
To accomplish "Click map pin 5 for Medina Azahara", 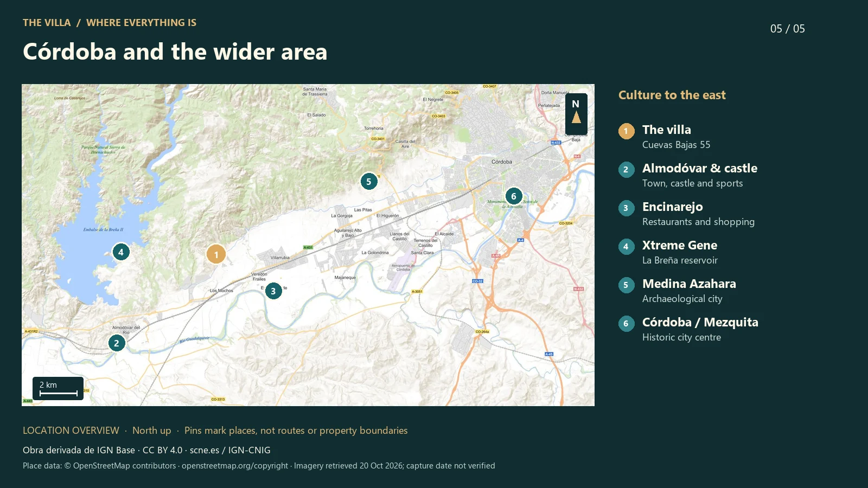I will point(369,181).
